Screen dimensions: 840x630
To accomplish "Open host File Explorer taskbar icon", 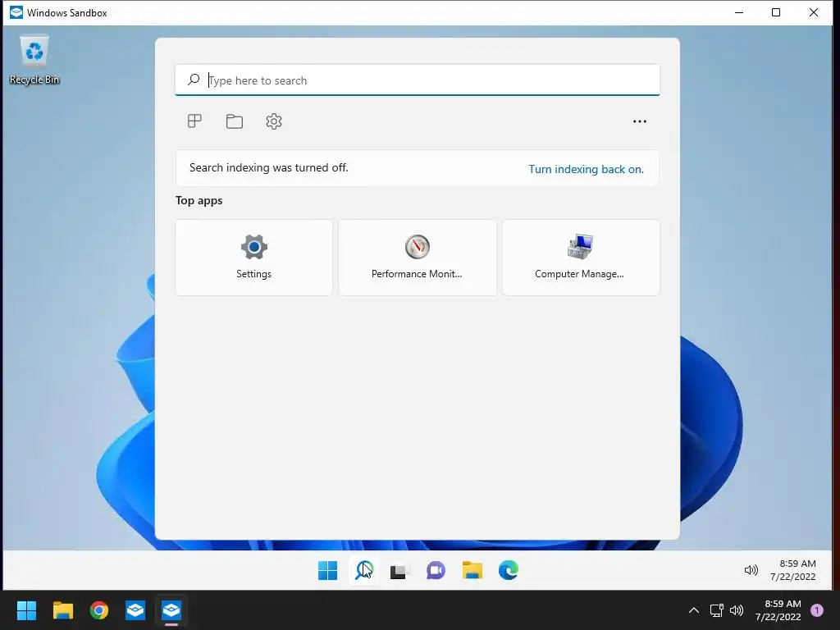I will pos(62,610).
